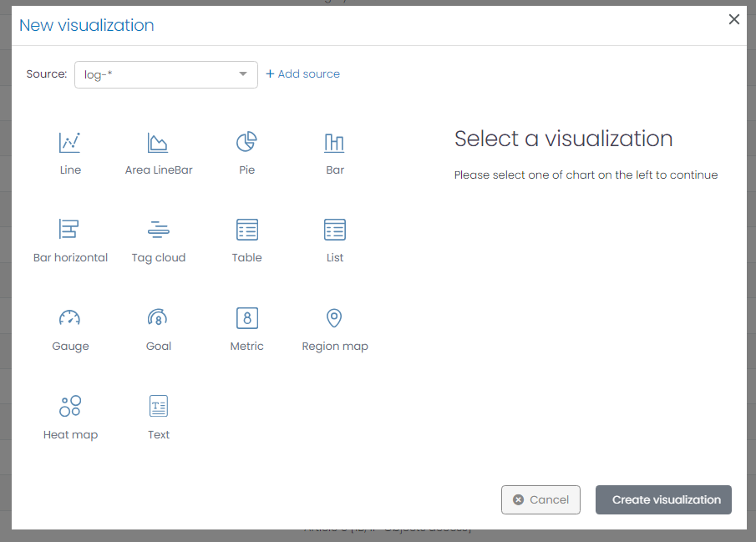Click the Pie label text
This screenshot has height=542, width=756.
(247, 170)
